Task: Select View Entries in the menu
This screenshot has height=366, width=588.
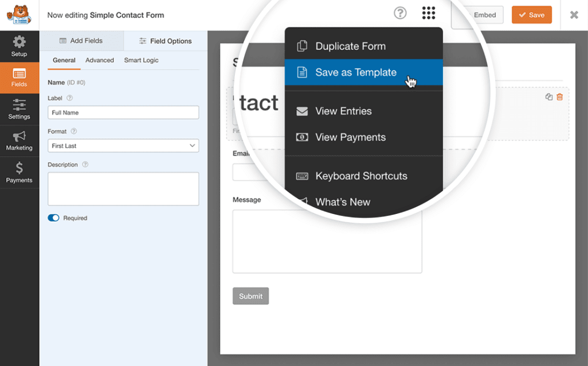Action: click(343, 111)
